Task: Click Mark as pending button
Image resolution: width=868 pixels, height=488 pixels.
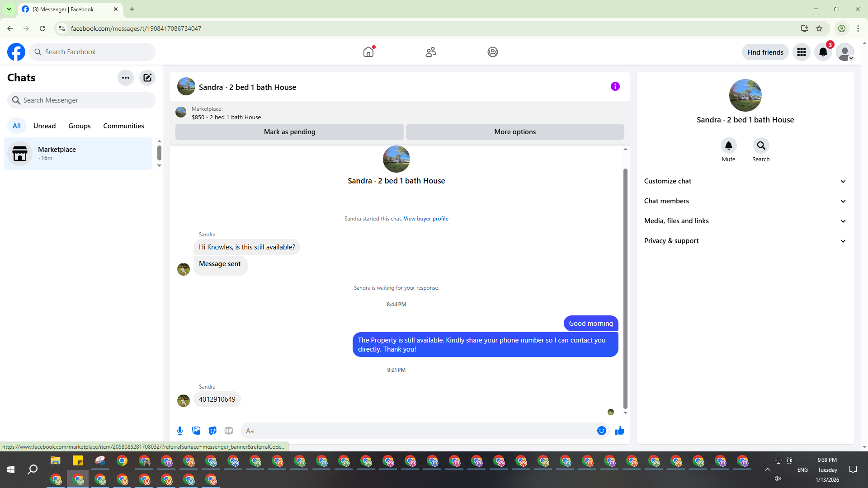Action: 289,132
